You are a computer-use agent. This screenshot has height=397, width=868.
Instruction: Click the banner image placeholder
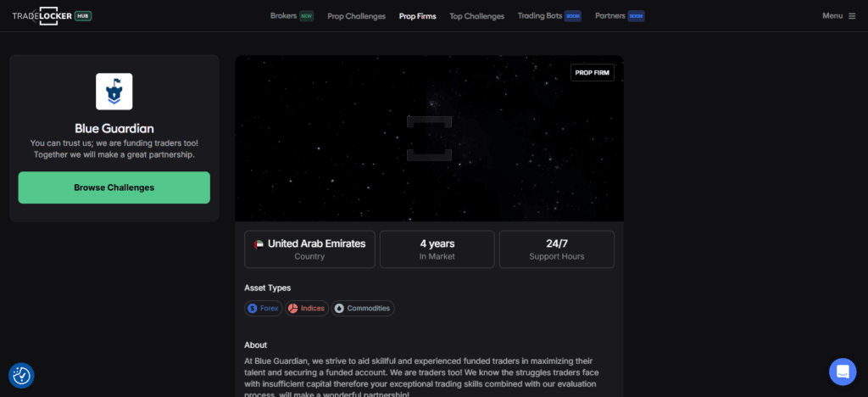click(429, 138)
